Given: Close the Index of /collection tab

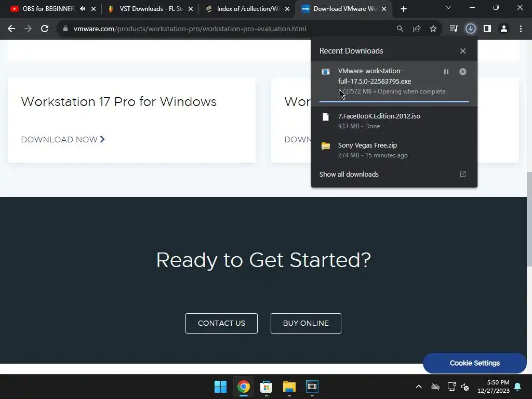Looking at the screenshot, I should (287, 9).
